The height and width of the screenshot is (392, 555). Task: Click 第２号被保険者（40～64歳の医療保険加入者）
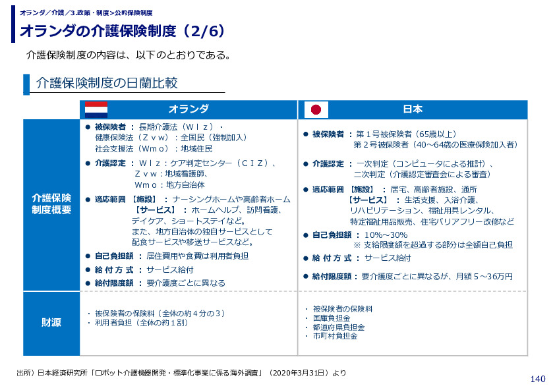click(436, 145)
